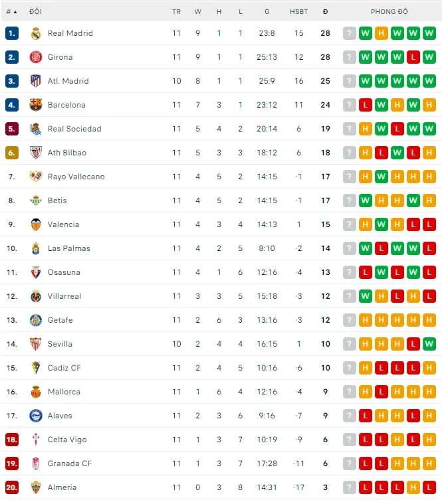Click the Real Sociedad club crest
The image size is (442, 504).
(x=36, y=129)
